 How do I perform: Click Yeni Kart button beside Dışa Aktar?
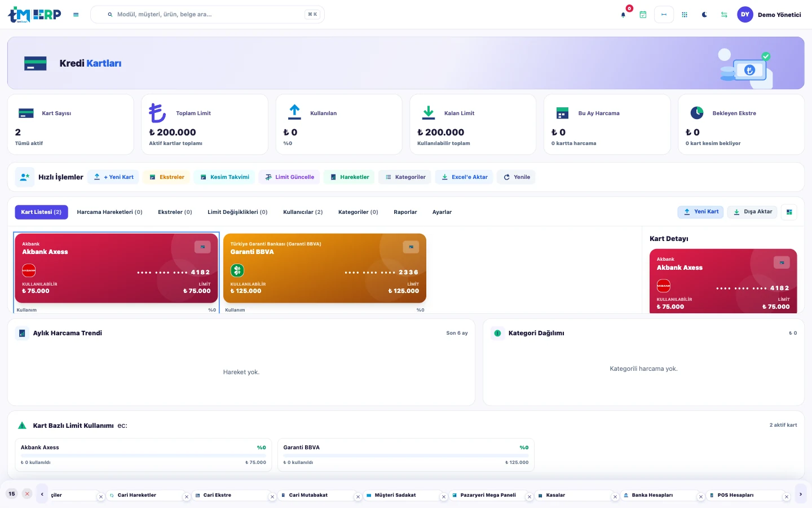coord(701,212)
